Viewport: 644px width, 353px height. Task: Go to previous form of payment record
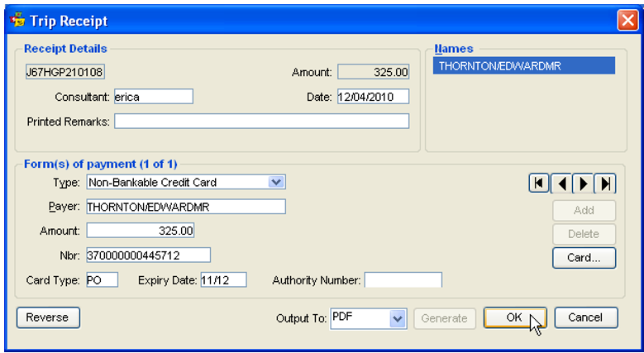click(x=561, y=184)
